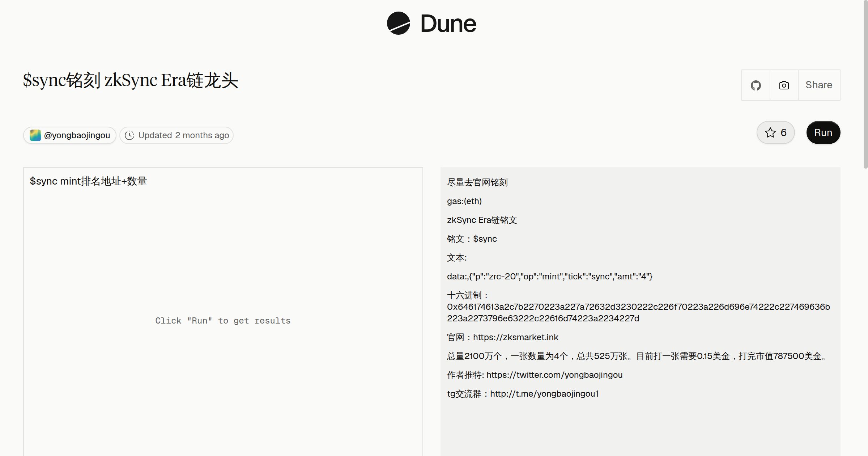The height and width of the screenshot is (456, 868).
Task: Click the panel title $sync mint排名地址+数量
Action: 88,181
